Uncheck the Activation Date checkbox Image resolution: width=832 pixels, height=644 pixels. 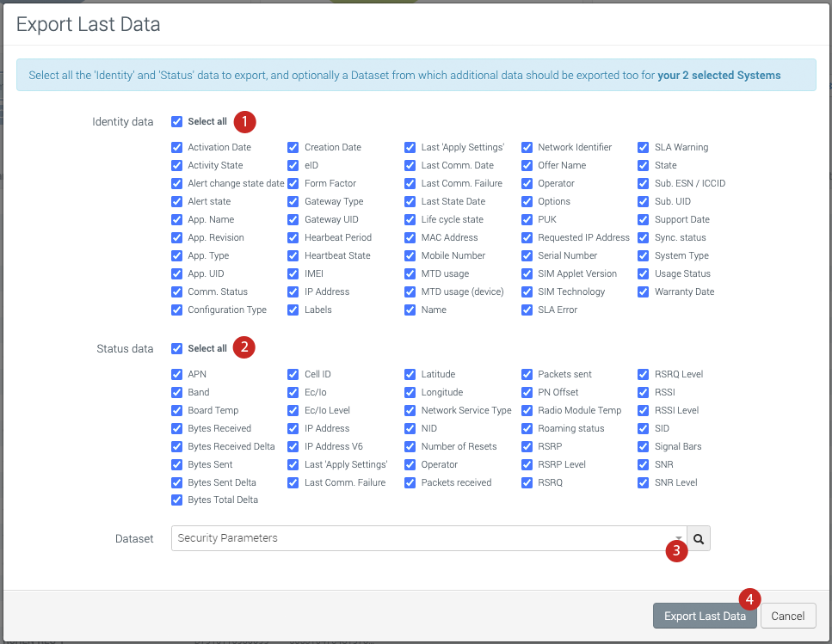pos(177,147)
